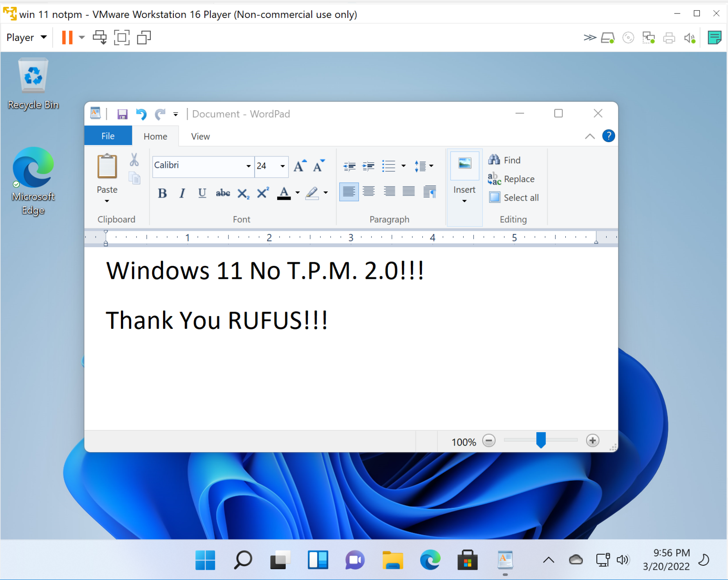Pause the virtual machine
This screenshot has height=580, width=728.
coord(67,38)
